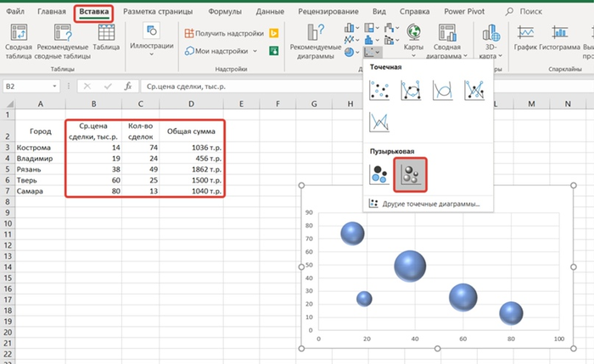The width and height of the screenshot is (594, 364).
Task: Choose scatter with straight lines and markers
Action: pos(474,90)
